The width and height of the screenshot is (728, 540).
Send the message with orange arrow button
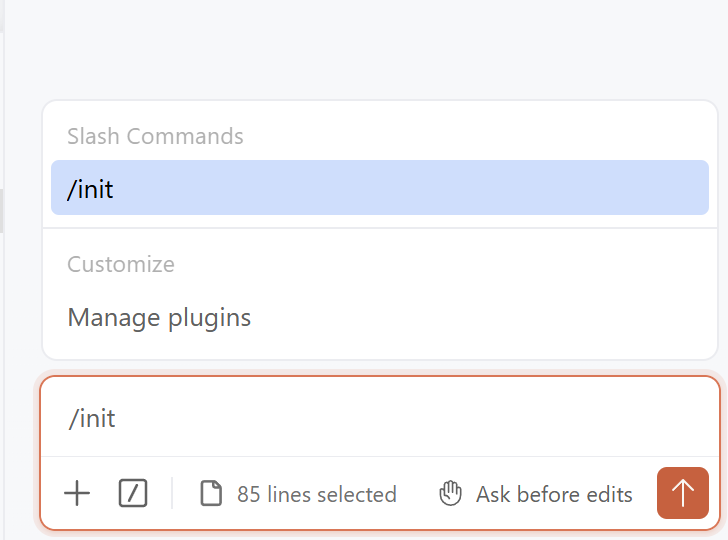[682, 493]
